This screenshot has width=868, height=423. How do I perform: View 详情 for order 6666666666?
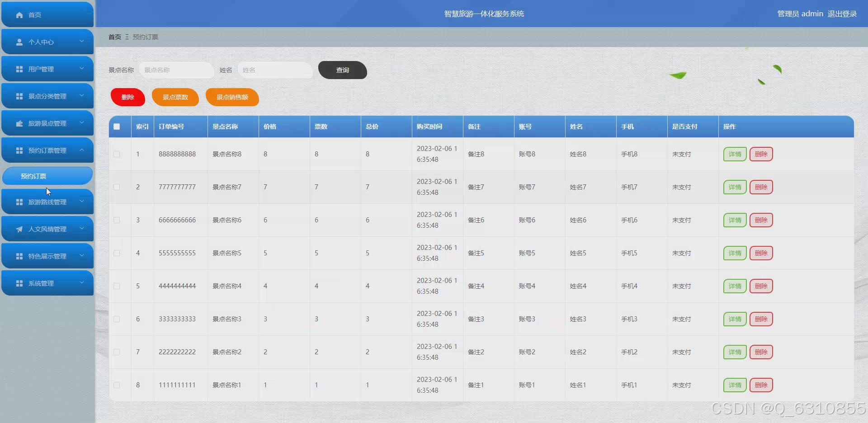[x=735, y=220]
